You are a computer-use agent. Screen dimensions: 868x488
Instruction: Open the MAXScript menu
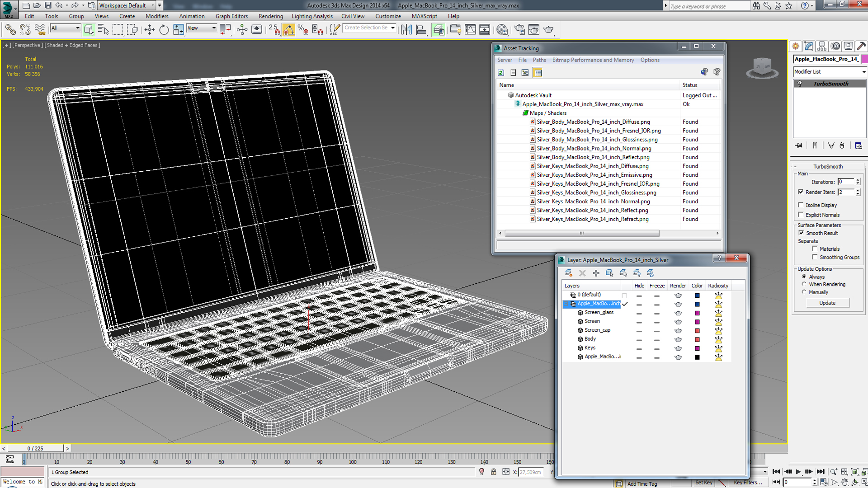pyautogui.click(x=424, y=16)
